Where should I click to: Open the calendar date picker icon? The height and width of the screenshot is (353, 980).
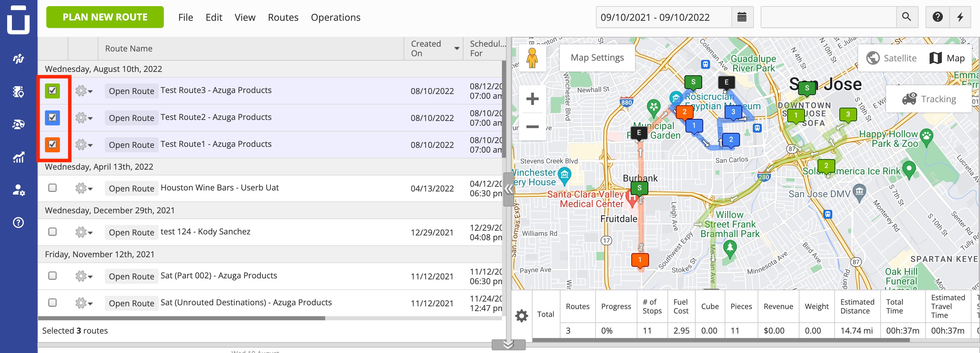[742, 17]
